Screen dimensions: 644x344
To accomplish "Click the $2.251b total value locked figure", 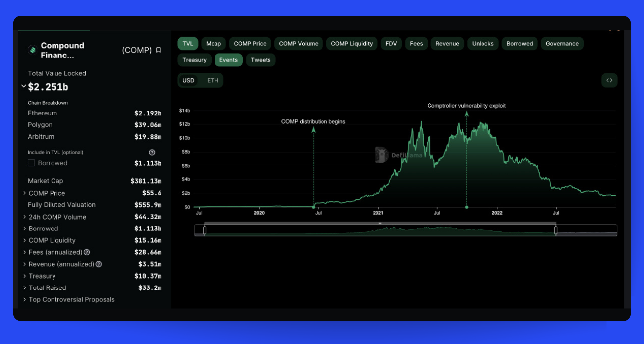I will pos(48,87).
